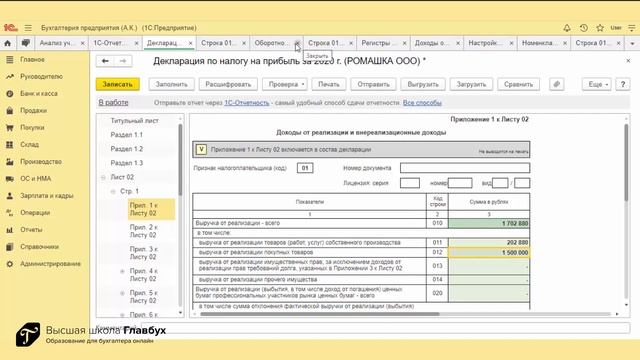This screenshot has height=360, width=640.
Task: Show all open tabs dropdown arrow
Action: (632, 43)
